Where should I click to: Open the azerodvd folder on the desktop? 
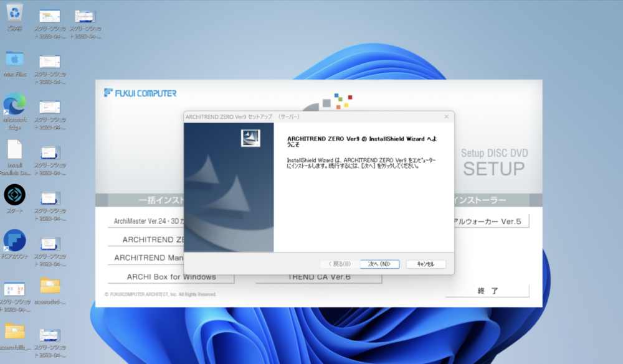coord(50,286)
